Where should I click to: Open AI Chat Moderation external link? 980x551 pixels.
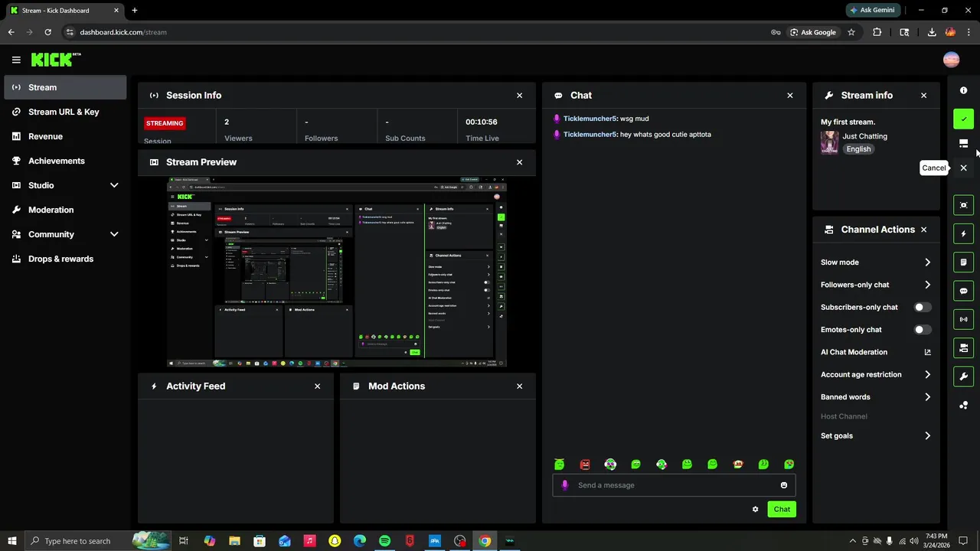[x=927, y=352]
